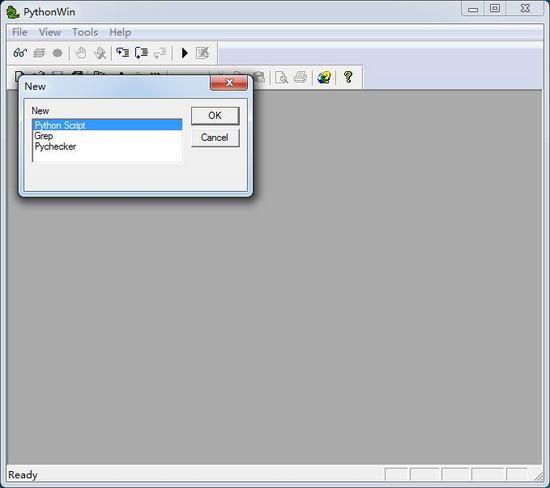Open Print Preview toolbar icon
The width and height of the screenshot is (550, 488).
[281, 77]
